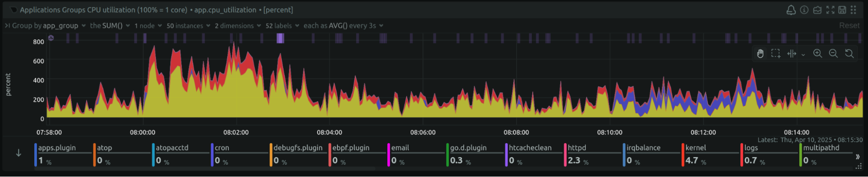868x177 pixels.
Task: Select the Highlight area selection tool
Action: (x=776, y=54)
